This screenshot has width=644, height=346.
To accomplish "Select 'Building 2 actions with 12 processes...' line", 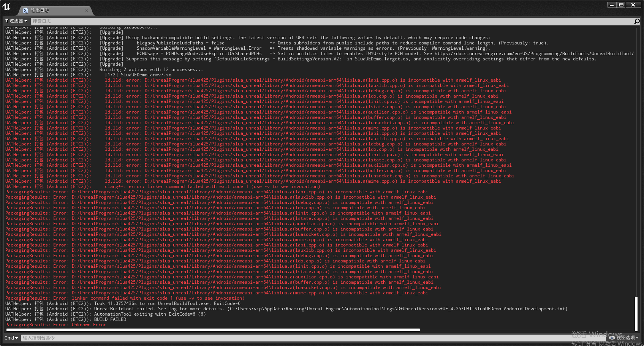I will [104, 70].
